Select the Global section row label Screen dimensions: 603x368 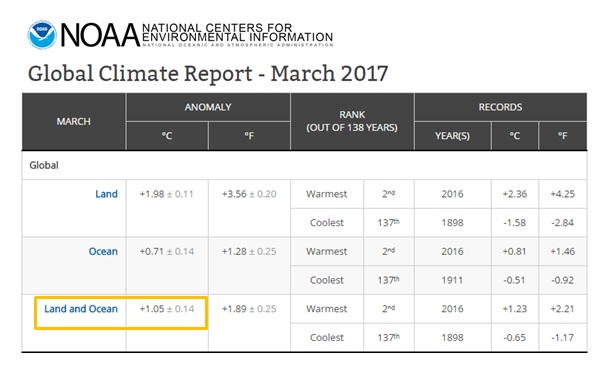44,165
